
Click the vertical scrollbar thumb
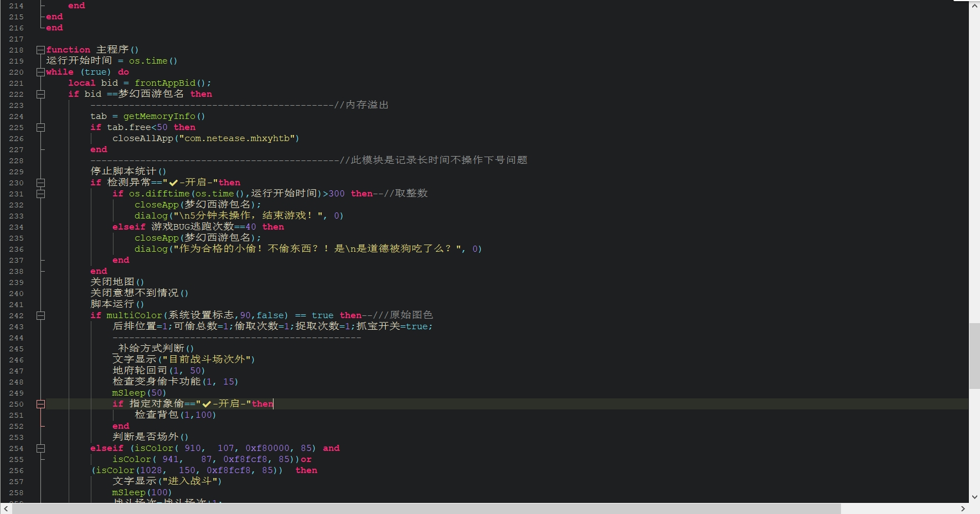tap(974, 356)
